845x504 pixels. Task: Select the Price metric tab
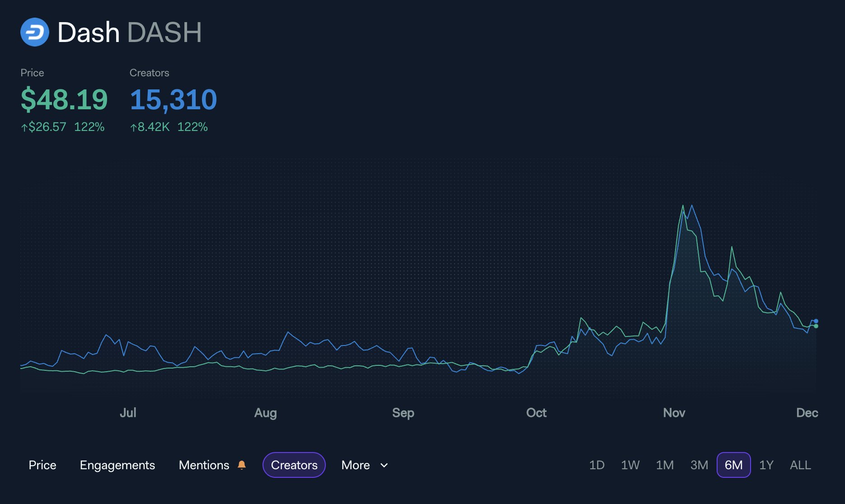(42, 465)
